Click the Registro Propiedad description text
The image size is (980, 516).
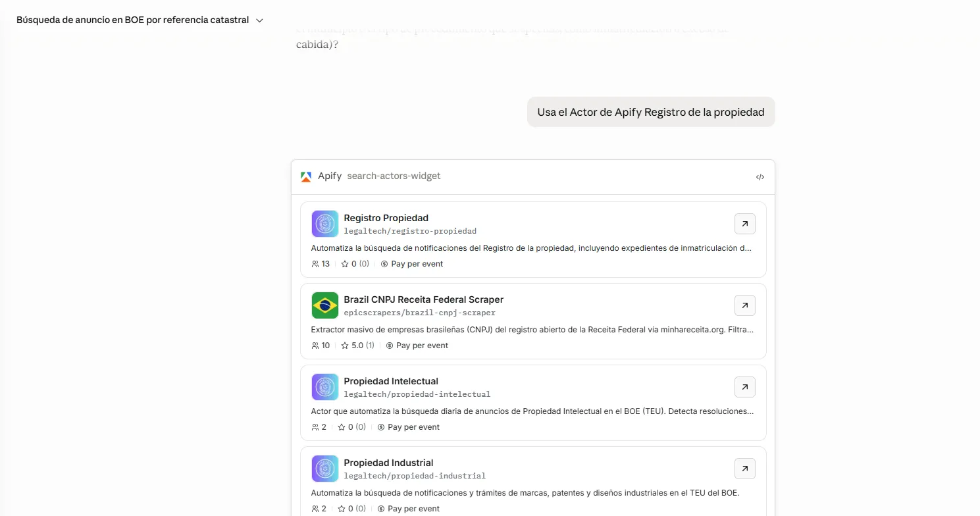[532, 248]
